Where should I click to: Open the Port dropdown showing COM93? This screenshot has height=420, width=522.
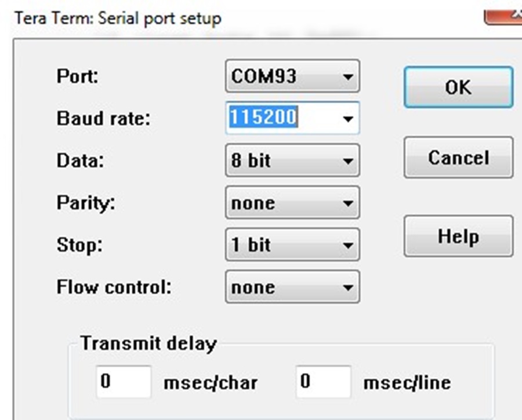point(292,76)
